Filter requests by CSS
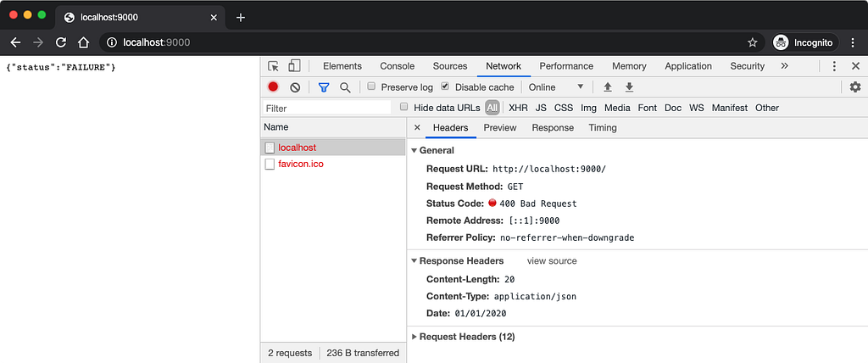Screen dimensions: 868x363 (x=564, y=108)
